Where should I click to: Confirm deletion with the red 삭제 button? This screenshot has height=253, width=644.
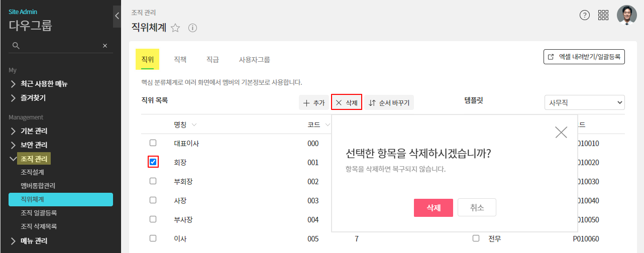[433, 207]
